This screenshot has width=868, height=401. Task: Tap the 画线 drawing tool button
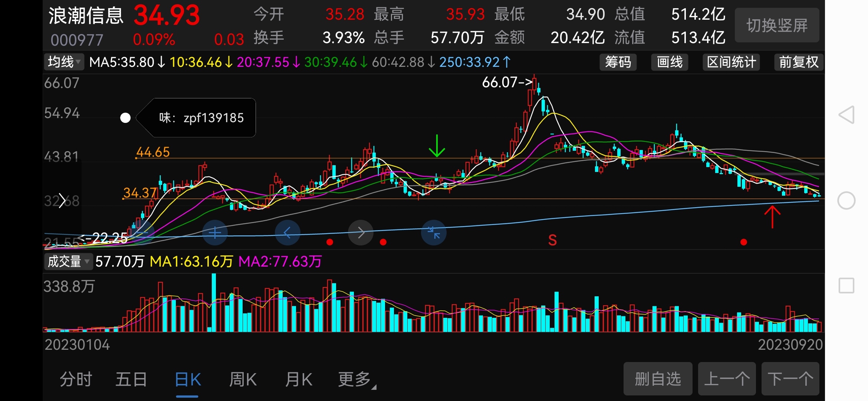tap(670, 62)
